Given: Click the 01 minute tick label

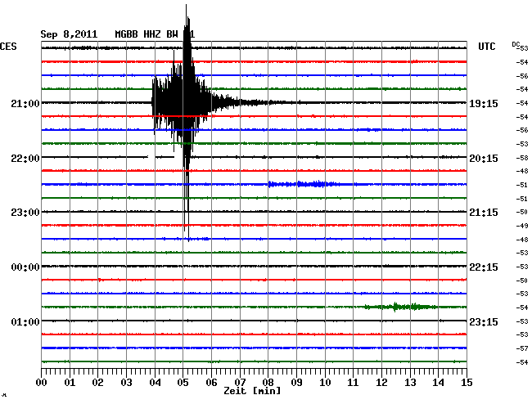Looking at the screenshot, I should [x=70, y=383].
